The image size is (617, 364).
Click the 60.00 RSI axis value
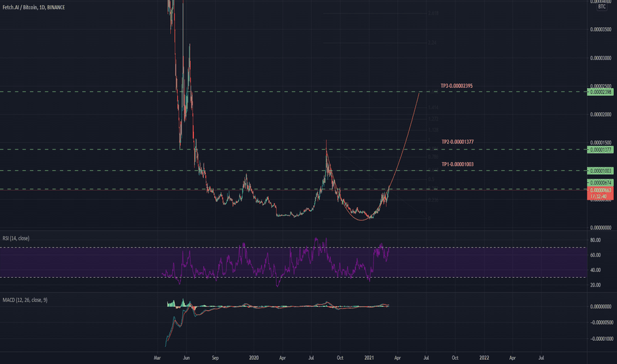[x=595, y=255]
